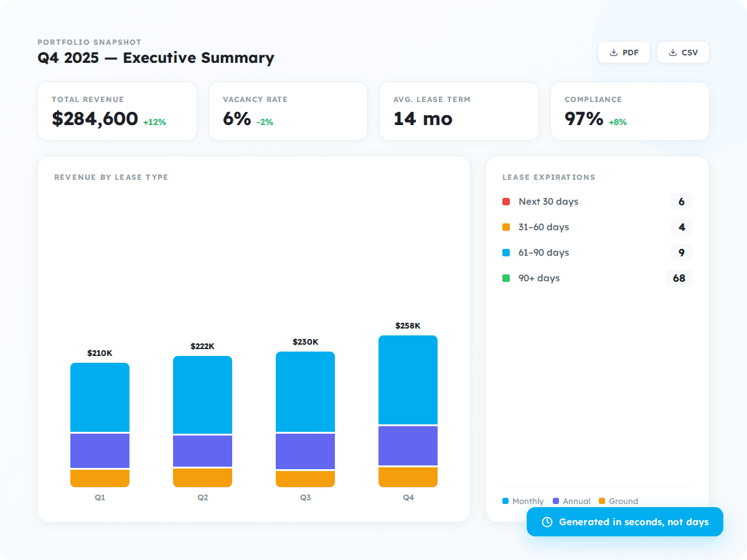
Task: Open the Q4 2025 Executive Summary title
Action: coord(156,58)
